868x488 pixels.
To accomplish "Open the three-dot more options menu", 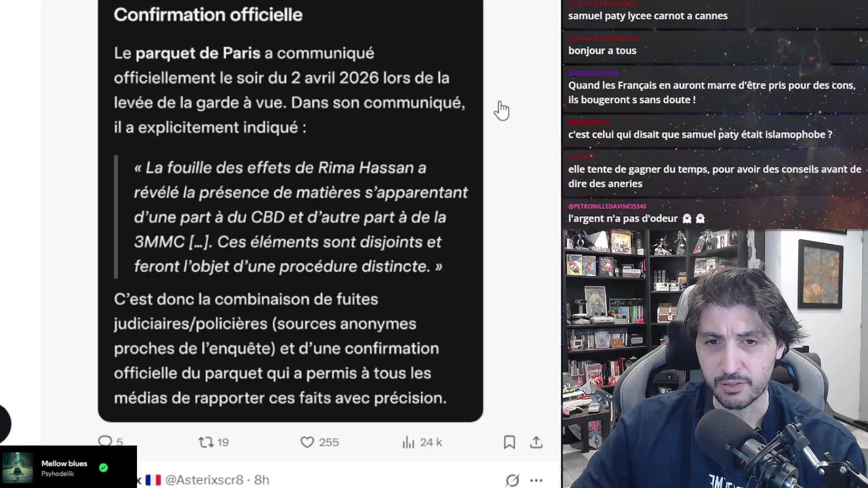I will pyautogui.click(x=536, y=481).
